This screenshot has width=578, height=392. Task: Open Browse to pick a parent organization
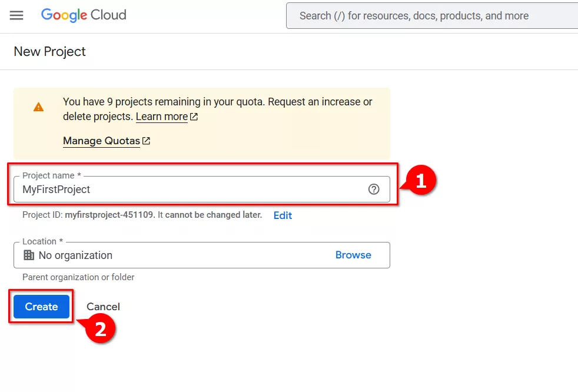point(353,255)
